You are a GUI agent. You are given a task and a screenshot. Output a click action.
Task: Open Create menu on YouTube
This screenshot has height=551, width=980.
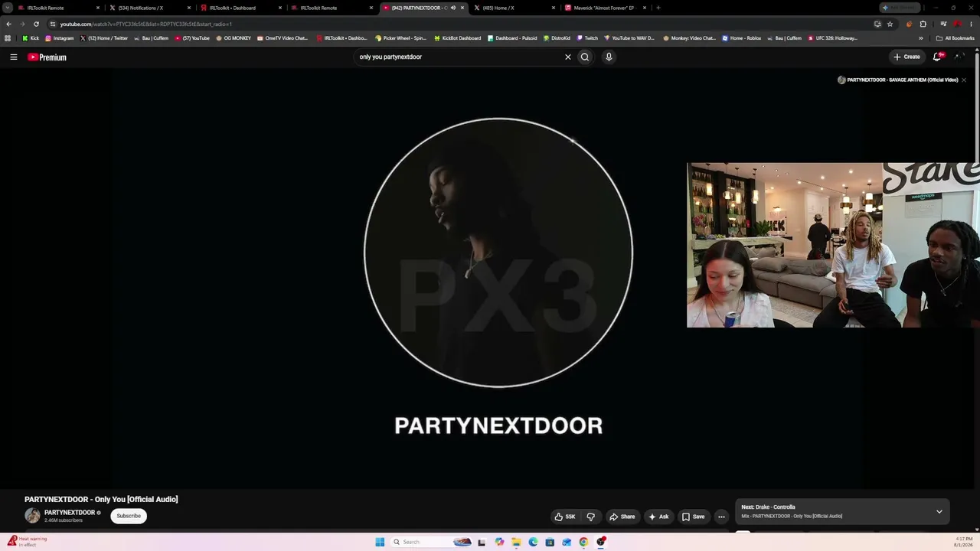906,57
